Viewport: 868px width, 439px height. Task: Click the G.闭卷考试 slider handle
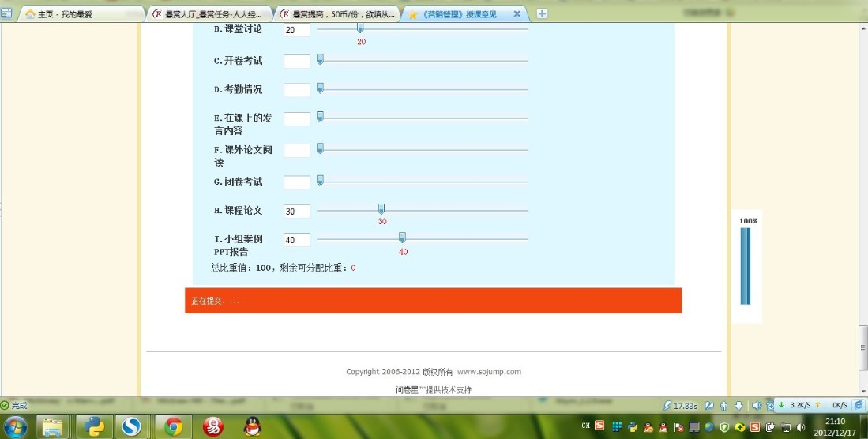(x=320, y=181)
